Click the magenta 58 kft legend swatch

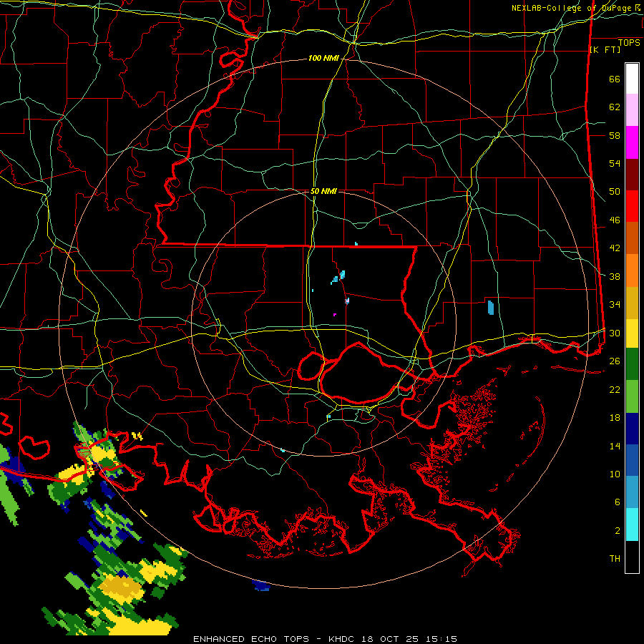(632, 142)
